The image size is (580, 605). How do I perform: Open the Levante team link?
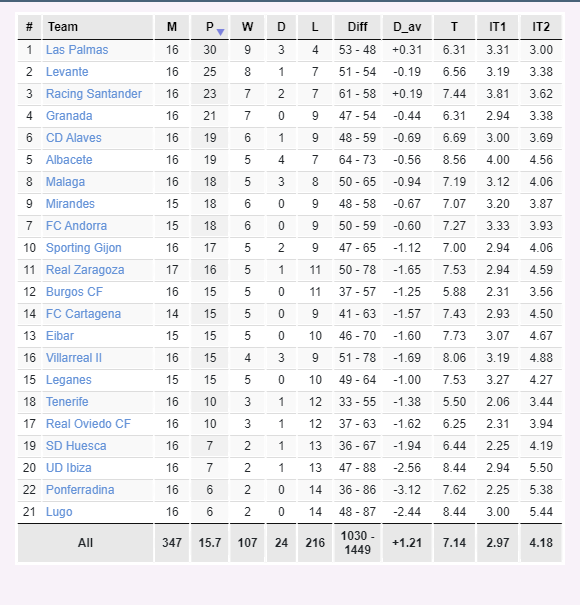click(x=67, y=72)
